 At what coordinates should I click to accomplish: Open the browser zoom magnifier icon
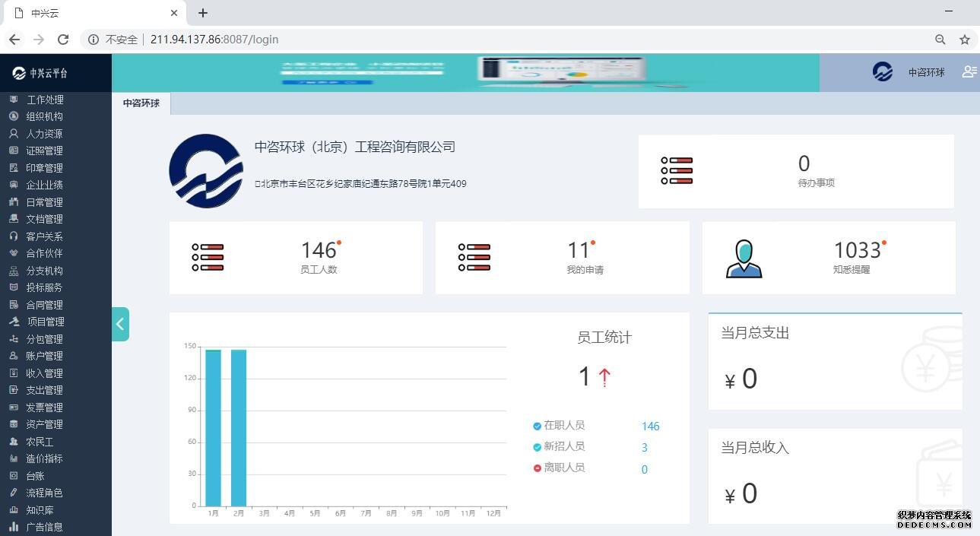pyautogui.click(x=940, y=40)
